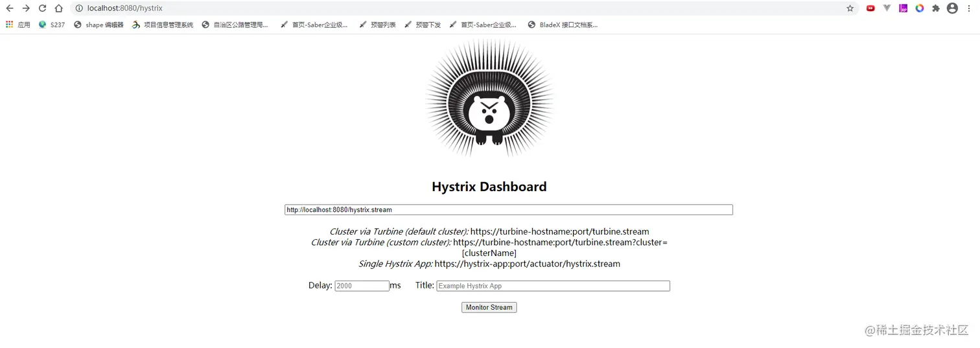Go forward with the browser forward arrow
The height and width of the screenshot is (348, 980).
pyautogui.click(x=26, y=8)
